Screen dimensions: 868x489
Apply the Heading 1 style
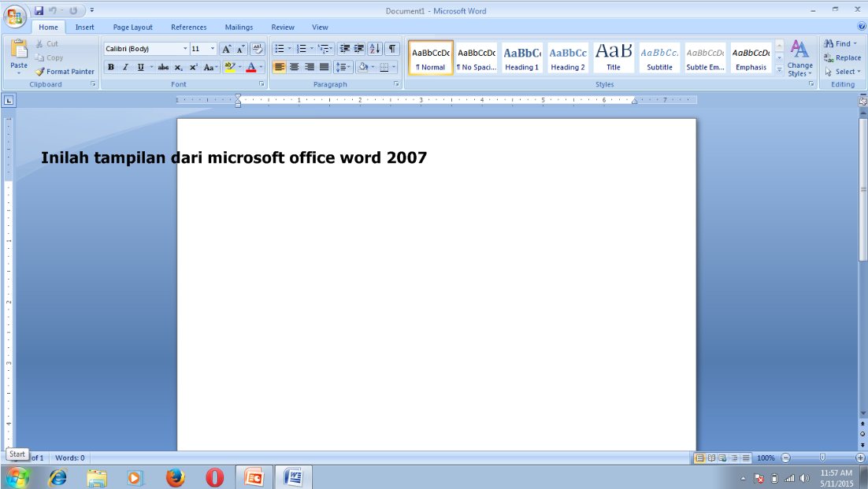[x=522, y=57]
